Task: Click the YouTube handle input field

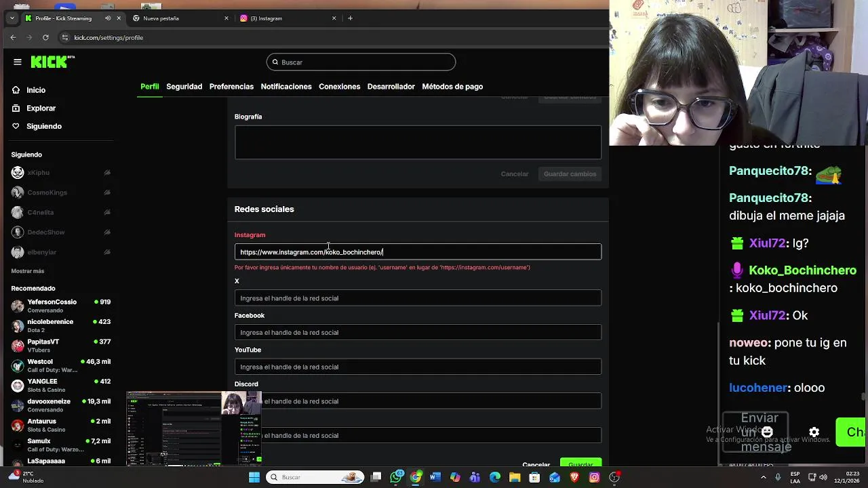Action: point(418,367)
